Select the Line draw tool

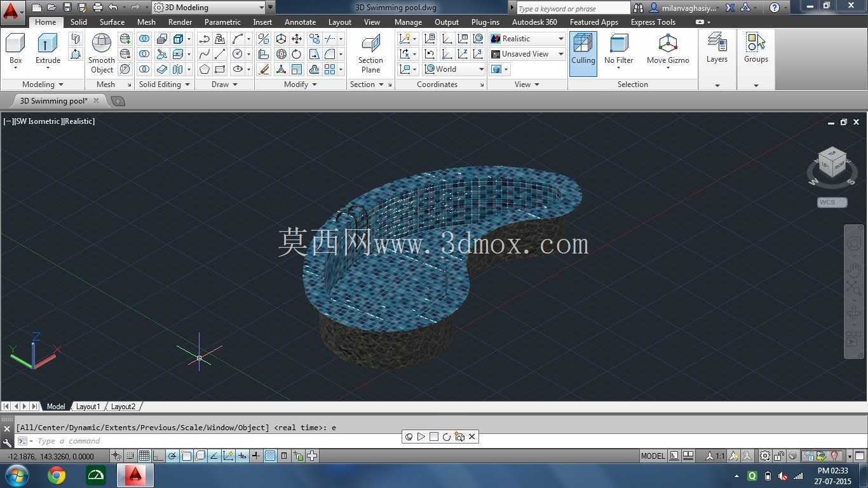(x=220, y=54)
